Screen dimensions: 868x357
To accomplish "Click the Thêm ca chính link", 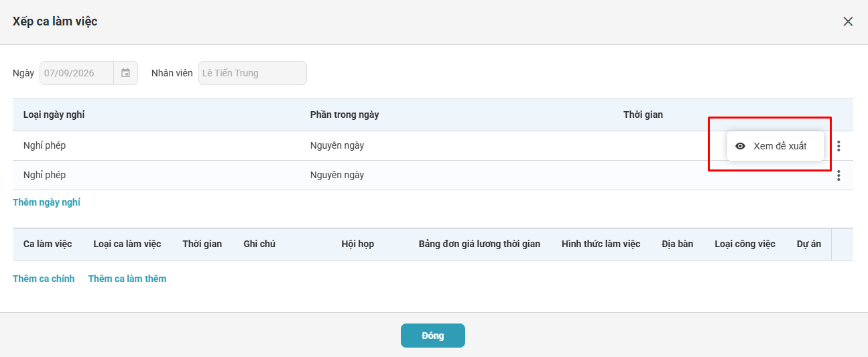I will 44,279.
